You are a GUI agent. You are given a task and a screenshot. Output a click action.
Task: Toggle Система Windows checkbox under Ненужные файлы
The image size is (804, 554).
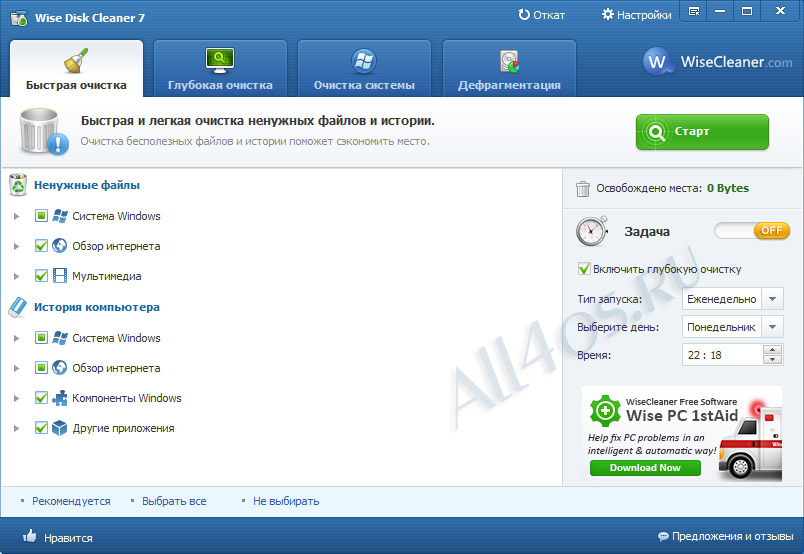(41, 215)
